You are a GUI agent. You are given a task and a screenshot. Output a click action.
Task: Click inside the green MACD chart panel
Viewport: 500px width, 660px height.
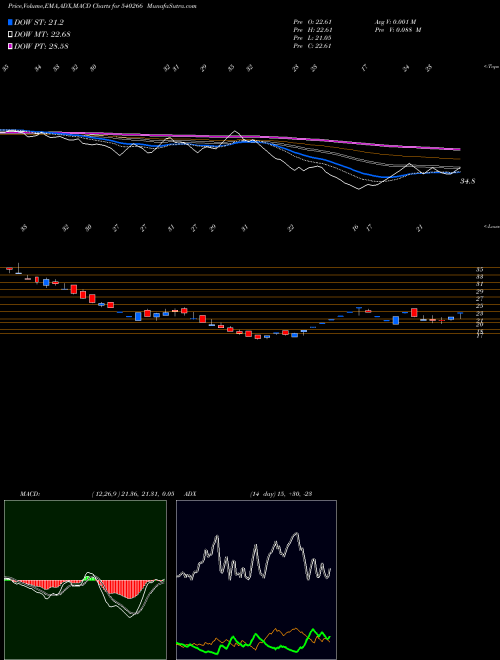pos(85,580)
